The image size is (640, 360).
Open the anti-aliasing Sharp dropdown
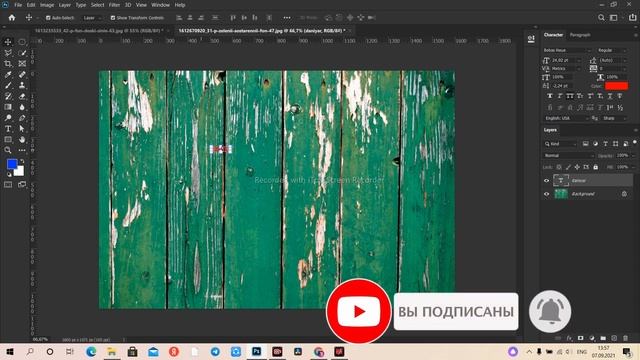pyautogui.click(x=614, y=118)
